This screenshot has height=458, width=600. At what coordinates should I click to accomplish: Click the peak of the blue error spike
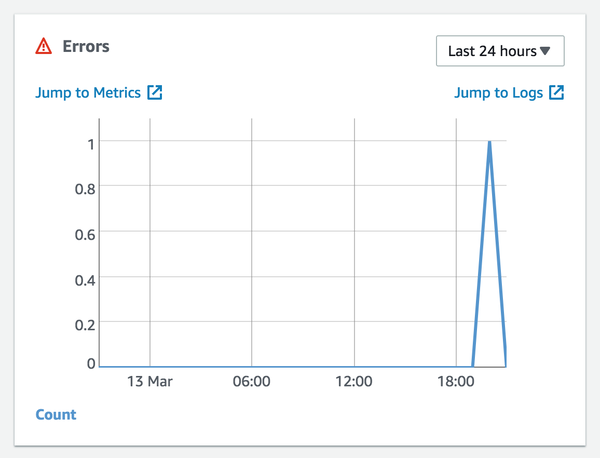[x=489, y=142]
